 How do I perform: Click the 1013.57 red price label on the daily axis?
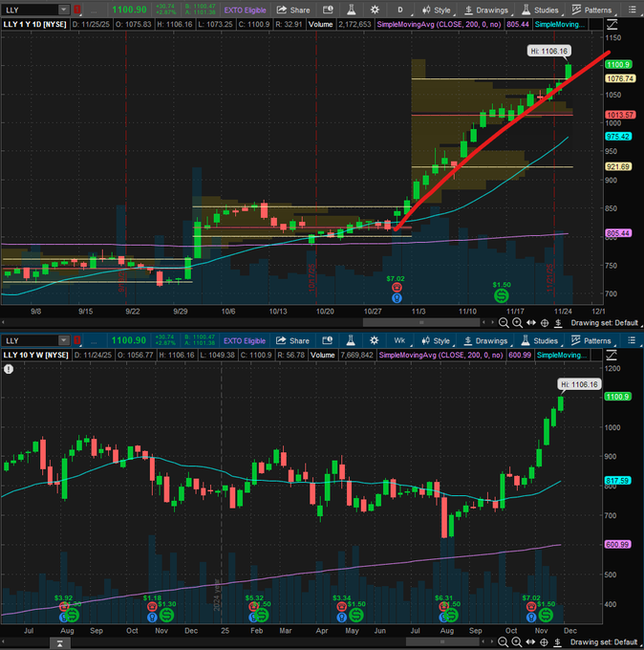620,115
